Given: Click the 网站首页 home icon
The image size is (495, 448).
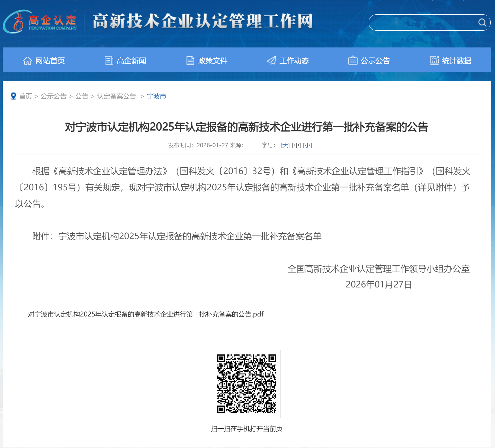Looking at the screenshot, I should pyautogui.click(x=27, y=60).
